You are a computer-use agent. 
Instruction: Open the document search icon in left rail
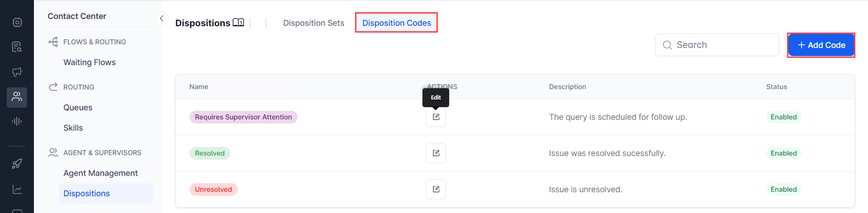pos(17,47)
